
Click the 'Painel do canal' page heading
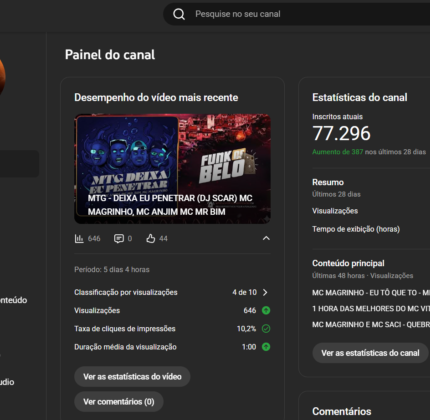[110, 55]
